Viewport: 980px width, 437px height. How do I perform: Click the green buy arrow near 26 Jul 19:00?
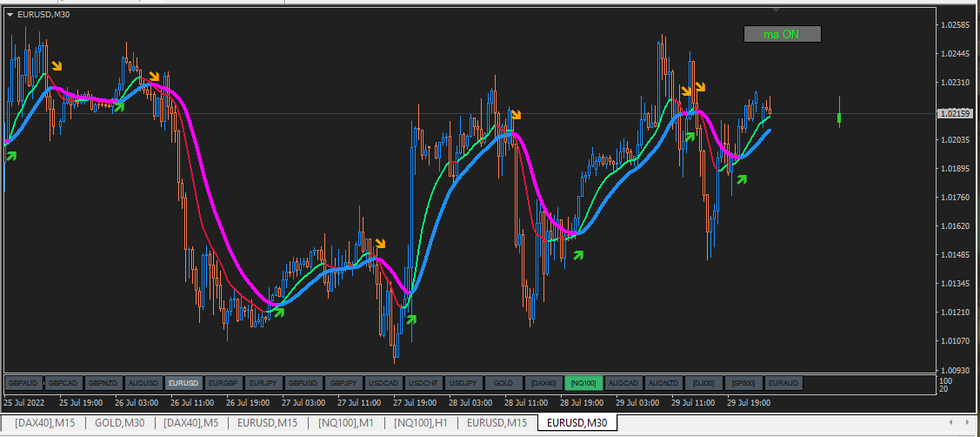coord(279,312)
